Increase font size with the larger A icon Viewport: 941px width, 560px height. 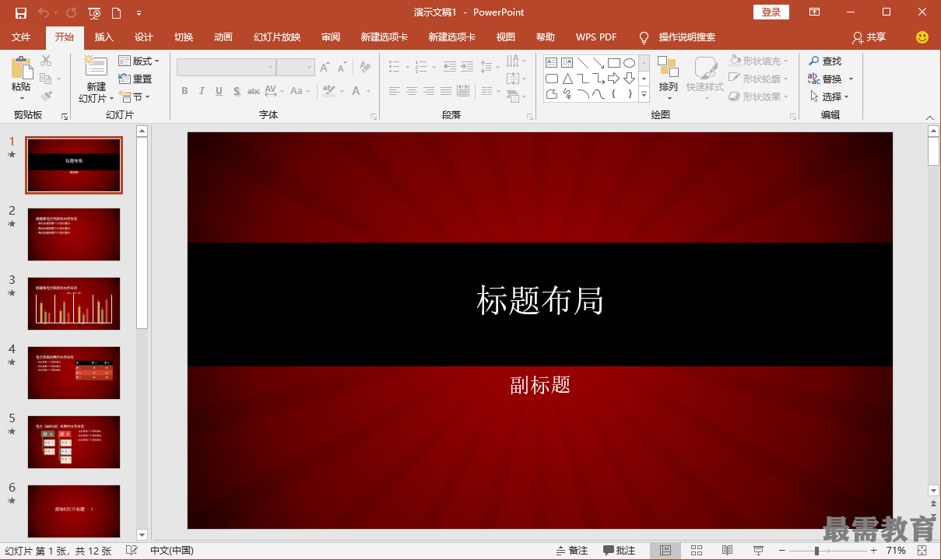coord(325,68)
